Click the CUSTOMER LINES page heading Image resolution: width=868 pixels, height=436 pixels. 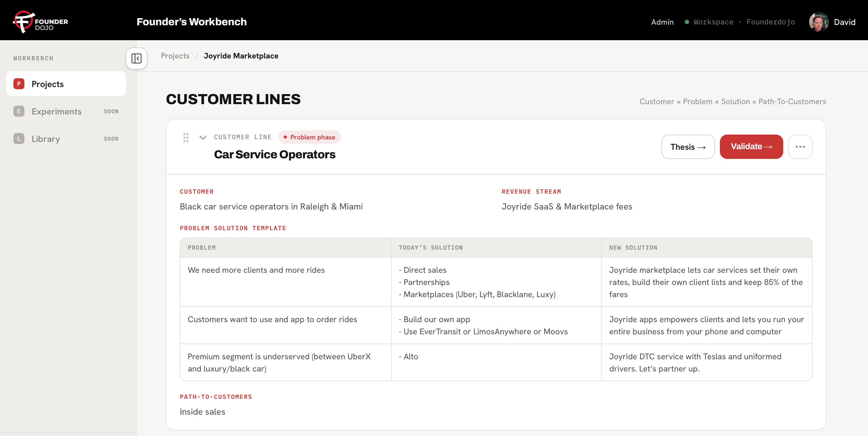[233, 99]
